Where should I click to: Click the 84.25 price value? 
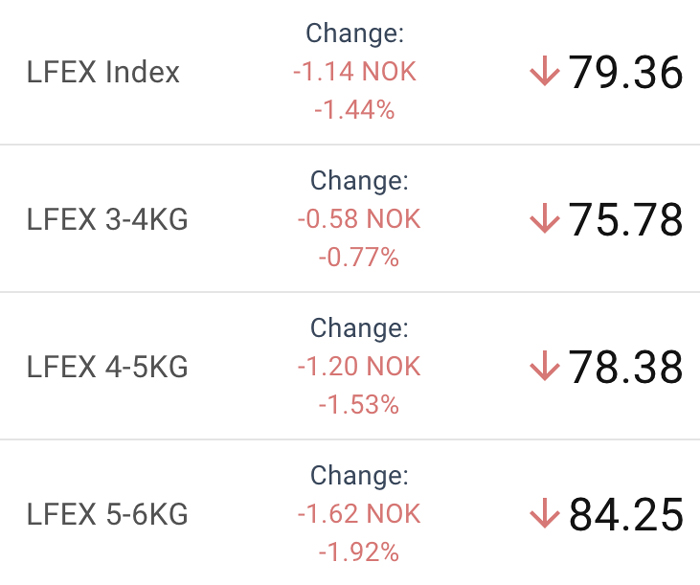click(625, 514)
